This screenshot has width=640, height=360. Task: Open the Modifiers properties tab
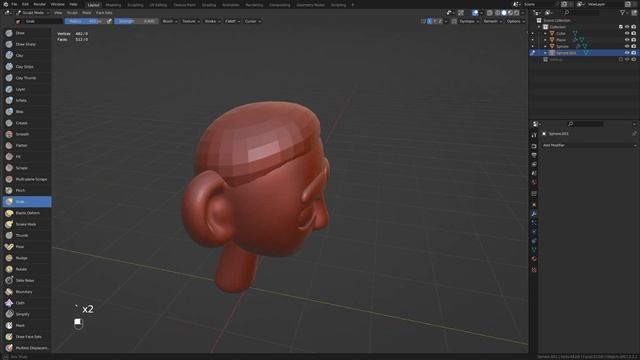point(534,214)
